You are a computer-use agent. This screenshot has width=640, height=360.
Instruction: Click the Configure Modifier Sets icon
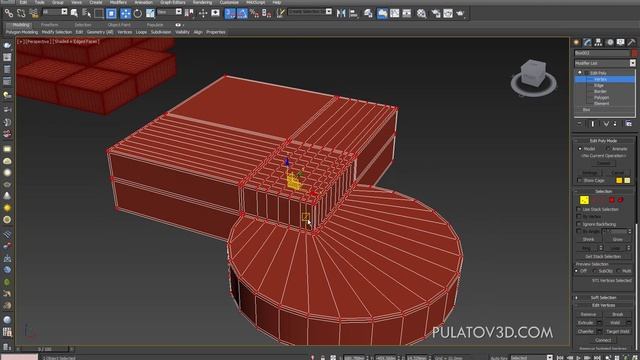tap(629, 124)
